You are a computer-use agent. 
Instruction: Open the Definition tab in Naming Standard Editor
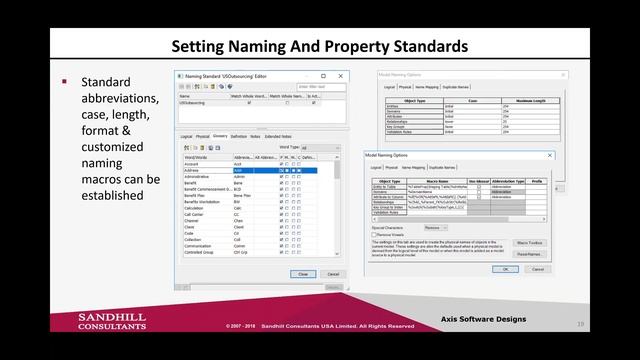coord(239,137)
